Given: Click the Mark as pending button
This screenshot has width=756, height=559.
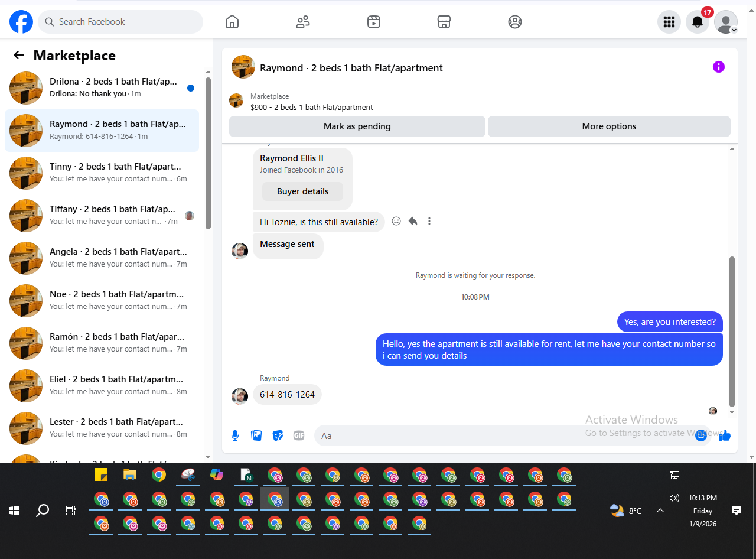Looking at the screenshot, I should click(357, 126).
